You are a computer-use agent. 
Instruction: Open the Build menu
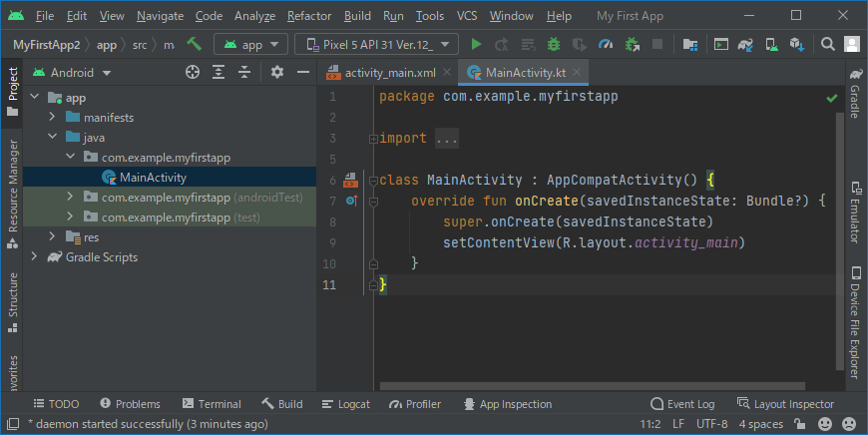[x=357, y=16]
